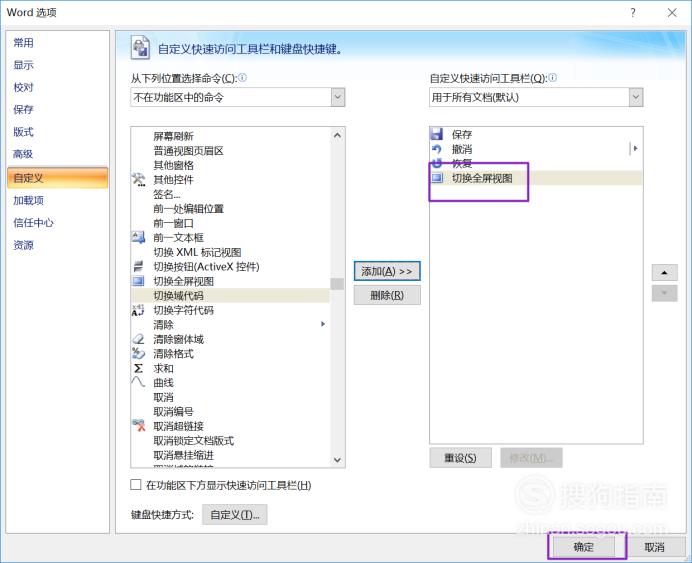Click the 求和 sigma icon
The image size is (692, 563).
pyautogui.click(x=138, y=368)
